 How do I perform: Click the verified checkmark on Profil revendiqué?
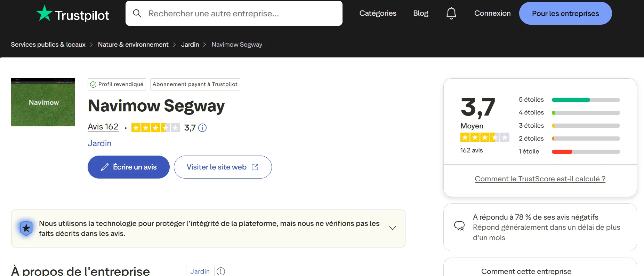click(93, 85)
